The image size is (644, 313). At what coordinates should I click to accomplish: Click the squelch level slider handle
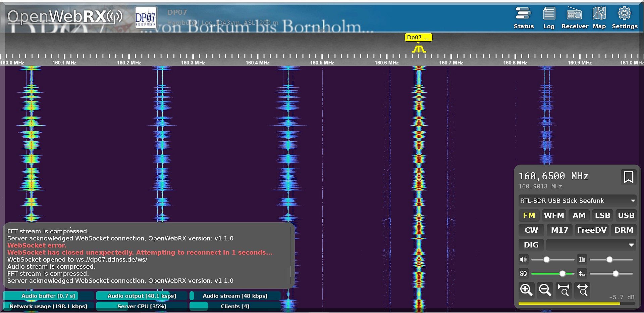(562, 274)
